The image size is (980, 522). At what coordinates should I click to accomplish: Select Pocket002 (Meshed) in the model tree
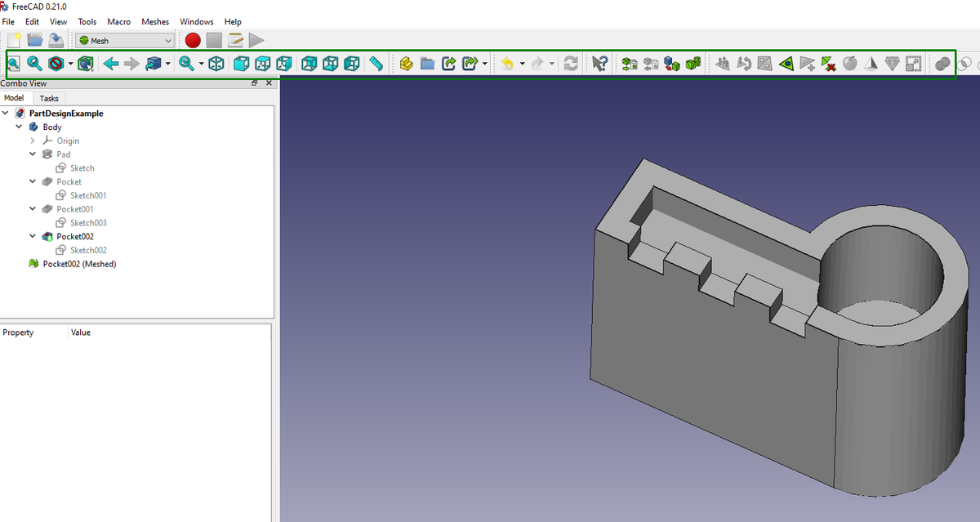tap(79, 264)
